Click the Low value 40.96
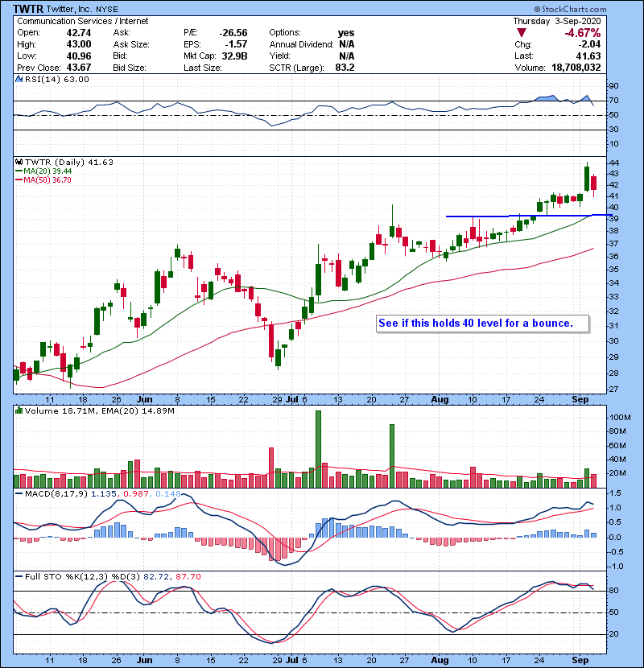The height and width of the screenshot is (668, 644). tap(79, 56)
